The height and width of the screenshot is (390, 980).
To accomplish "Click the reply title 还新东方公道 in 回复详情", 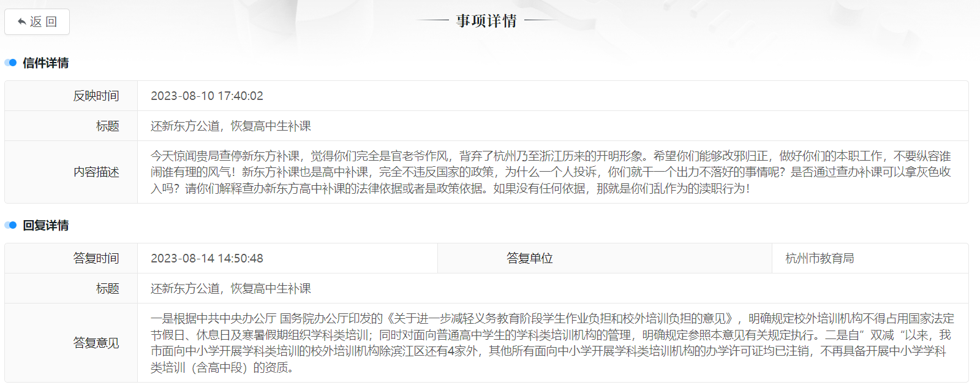I will [231, 288].
